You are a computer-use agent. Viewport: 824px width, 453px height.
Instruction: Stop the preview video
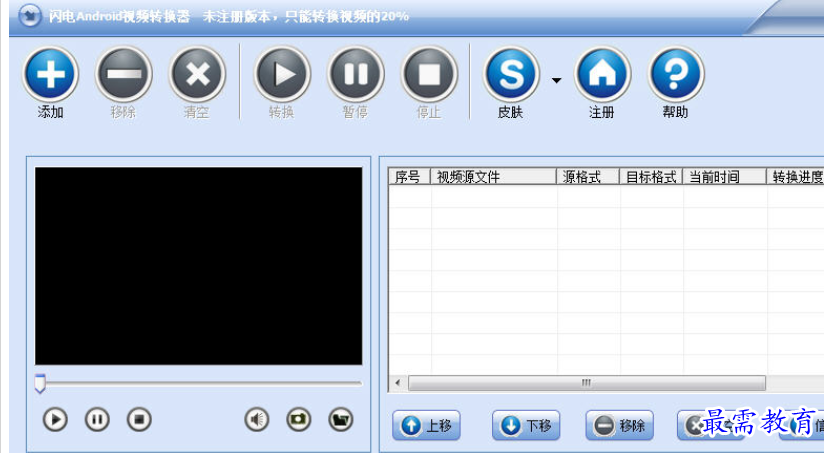(x=139, y=419)
